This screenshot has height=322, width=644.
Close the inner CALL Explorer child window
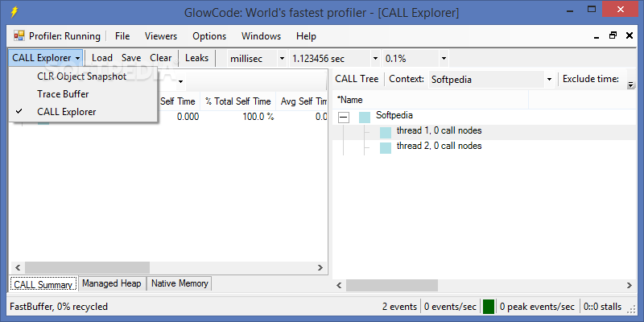pyautogui.click(x=630, y=36)
